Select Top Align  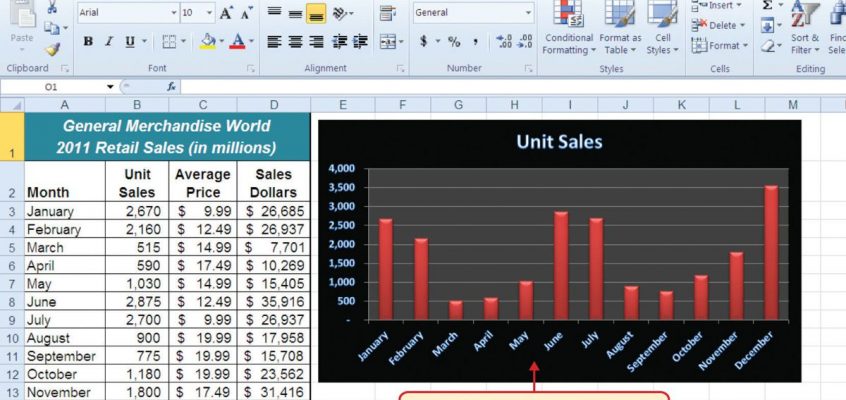pyautogui.click(x=275, y=13)
